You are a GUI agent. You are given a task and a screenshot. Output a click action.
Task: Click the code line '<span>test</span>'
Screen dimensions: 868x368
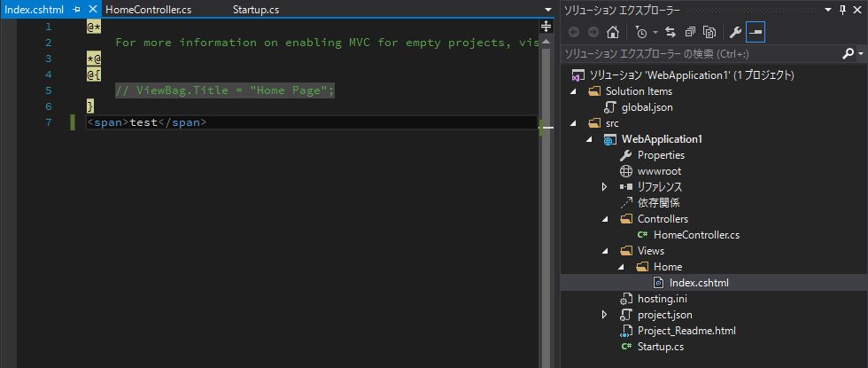tap(147, 122)
